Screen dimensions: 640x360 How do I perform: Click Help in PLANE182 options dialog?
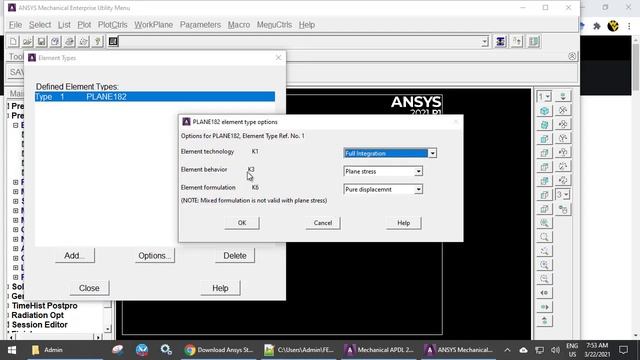(x=403, y=223)
